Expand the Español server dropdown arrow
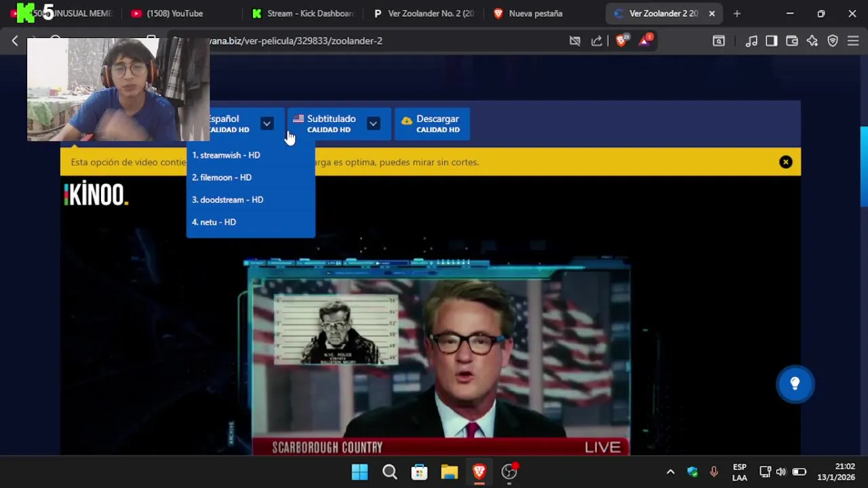 click(267, 123)
